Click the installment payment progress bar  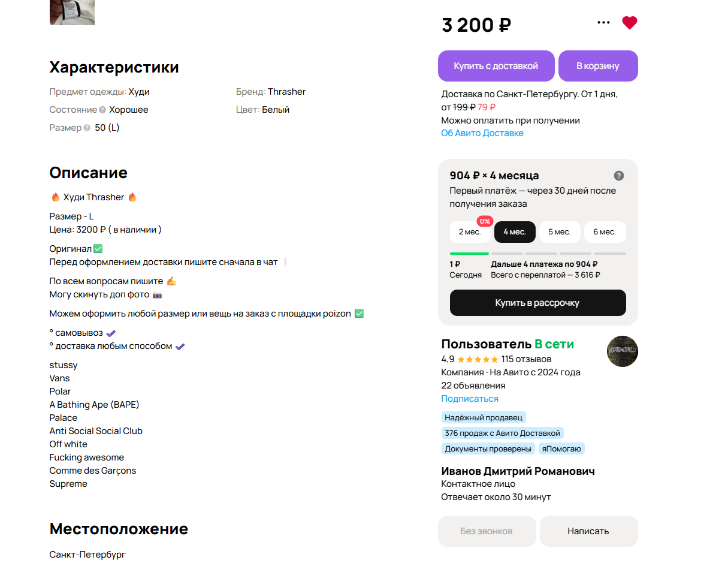coord(537,254)
